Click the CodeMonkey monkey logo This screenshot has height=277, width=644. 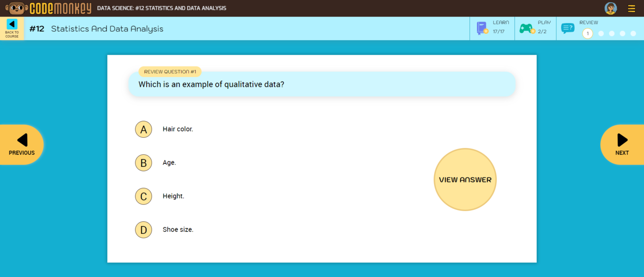pos(16,8)
